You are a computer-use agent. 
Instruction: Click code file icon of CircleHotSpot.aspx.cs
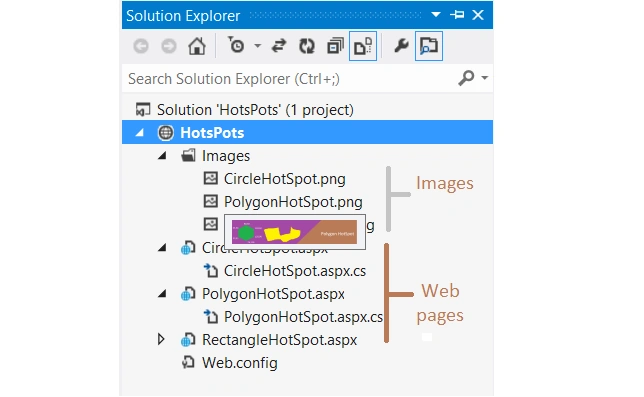[x=211, y=270]
